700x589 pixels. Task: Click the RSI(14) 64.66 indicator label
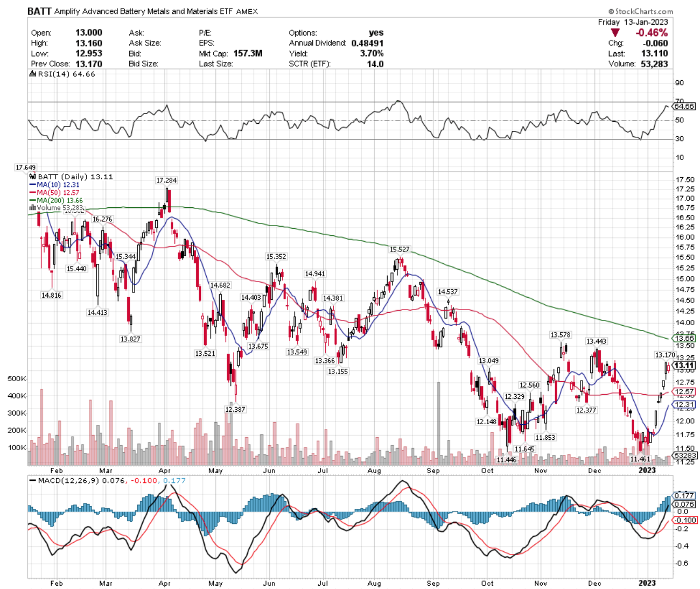pos(62,74)
